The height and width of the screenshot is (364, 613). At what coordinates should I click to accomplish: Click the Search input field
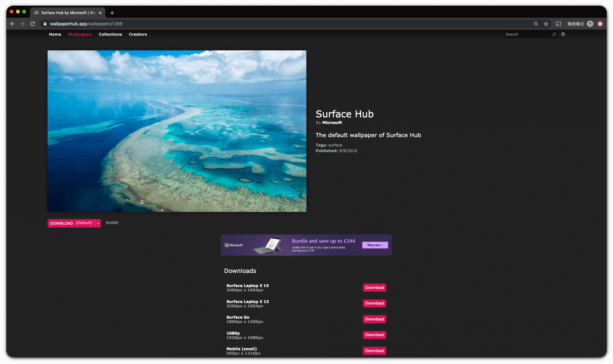[x=527, y=34]
